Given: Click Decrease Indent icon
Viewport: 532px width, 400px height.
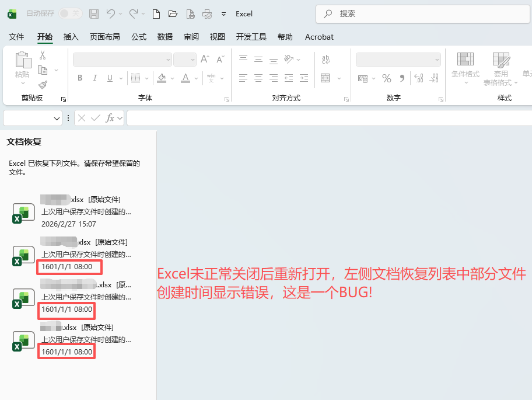Looking at the screenshot, I should pos(289,78).
